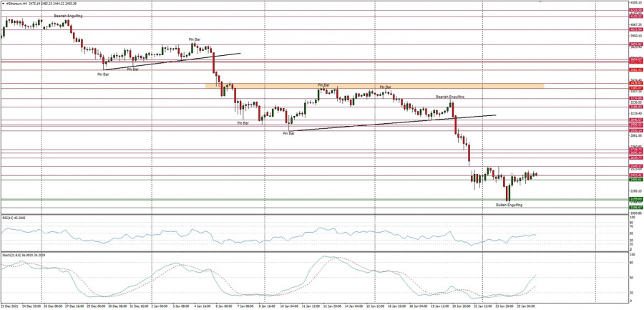Select the orange resistance zone rectangle
644x310 pixels.
(x=375, y=86)
